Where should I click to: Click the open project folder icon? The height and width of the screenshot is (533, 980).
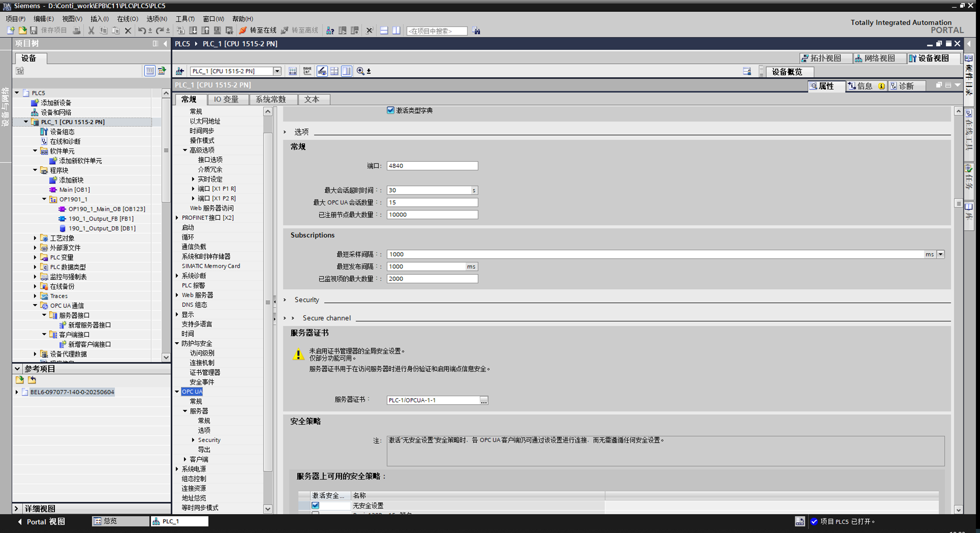[x=22, y=31]
